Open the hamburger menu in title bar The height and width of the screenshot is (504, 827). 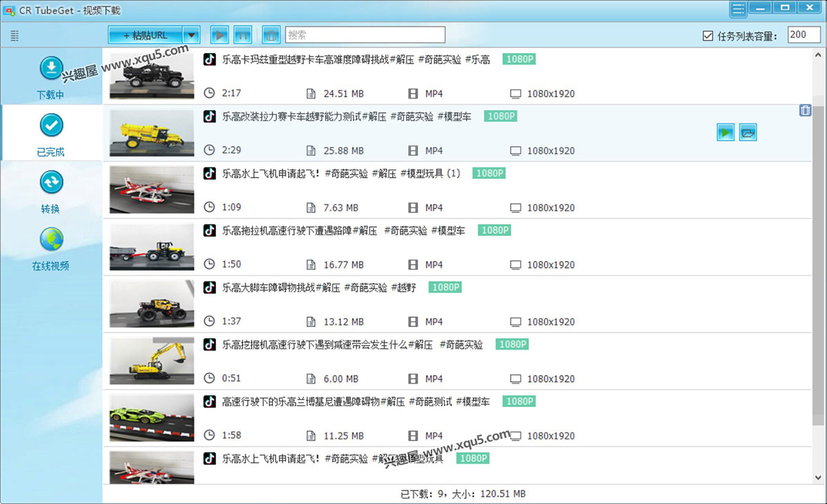[738, 9]
